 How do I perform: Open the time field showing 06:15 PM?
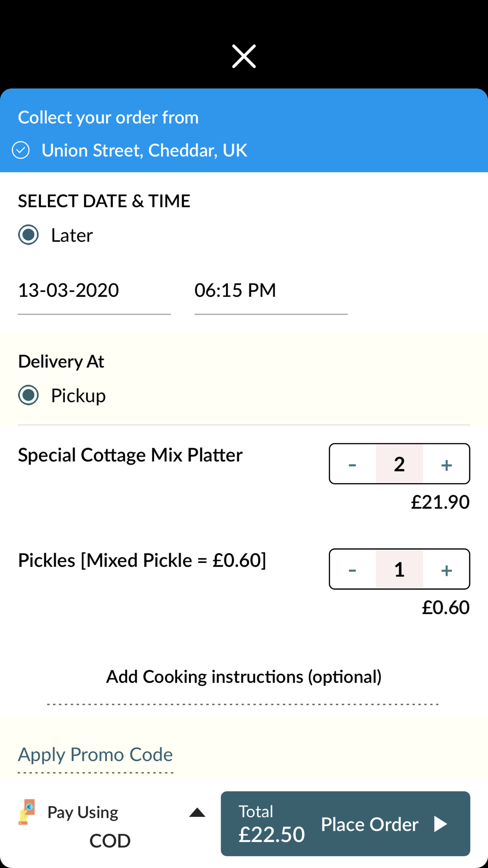271,291
